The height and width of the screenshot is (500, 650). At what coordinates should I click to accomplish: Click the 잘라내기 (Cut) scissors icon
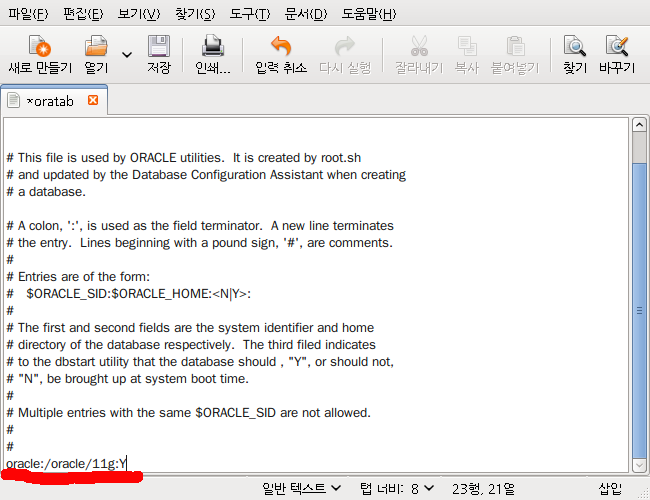[419, 46]
